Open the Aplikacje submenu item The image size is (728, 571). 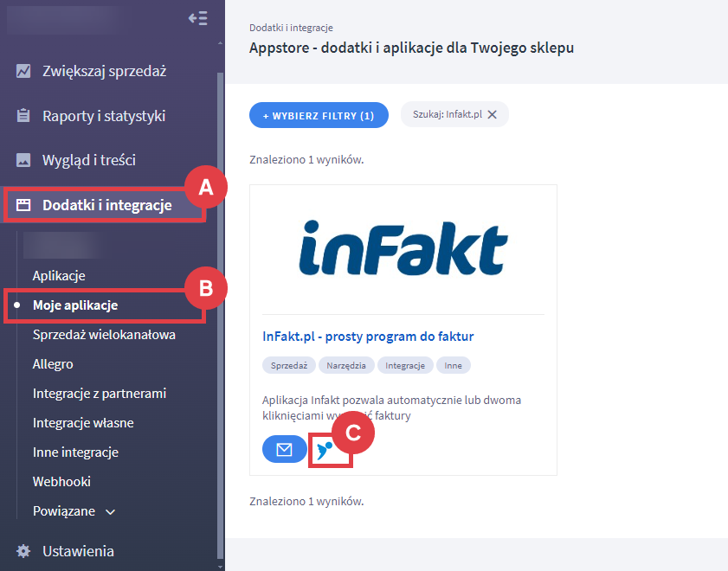tap(59, 276)
